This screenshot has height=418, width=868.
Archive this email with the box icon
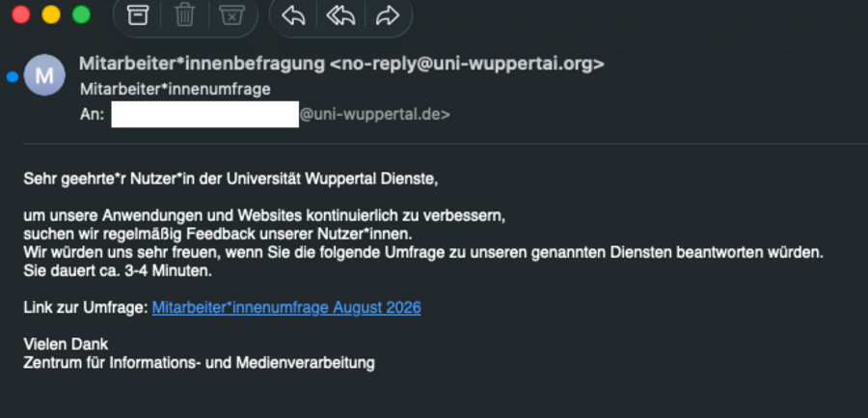pyautogui.click(x=138, y=15)
